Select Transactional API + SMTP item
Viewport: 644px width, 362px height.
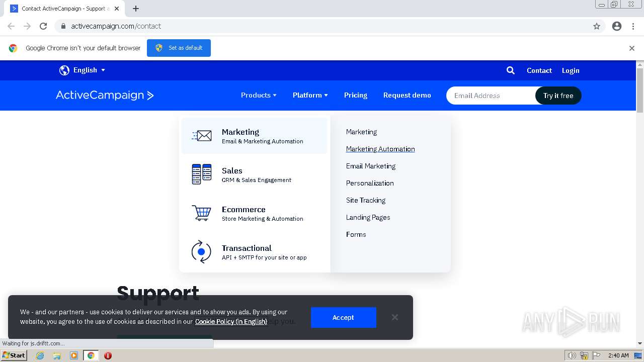tap(254, 252)
